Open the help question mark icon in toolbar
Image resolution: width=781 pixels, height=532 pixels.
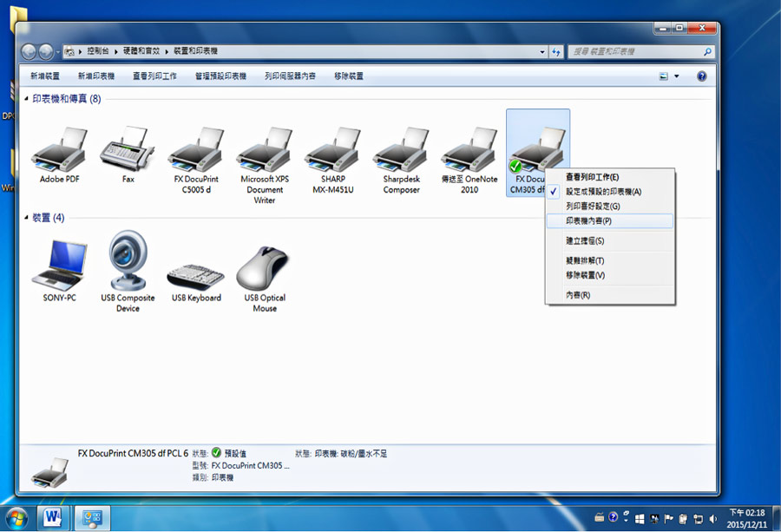click(702, 76)
